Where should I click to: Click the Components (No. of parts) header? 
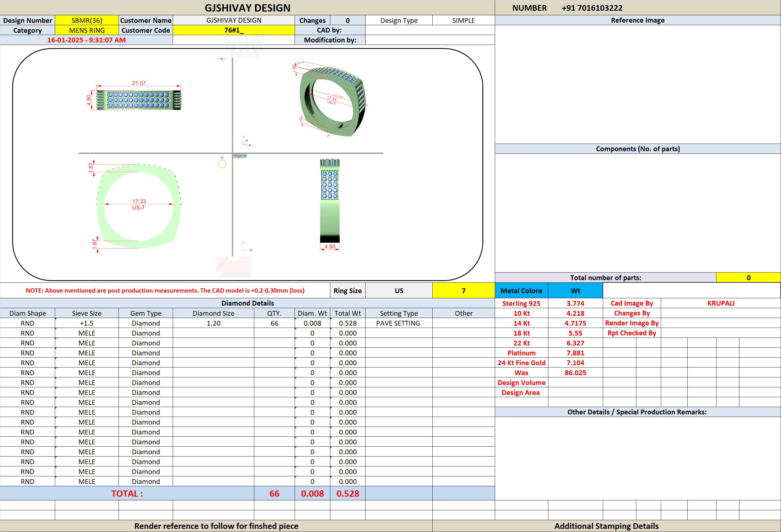pos(638,149)
